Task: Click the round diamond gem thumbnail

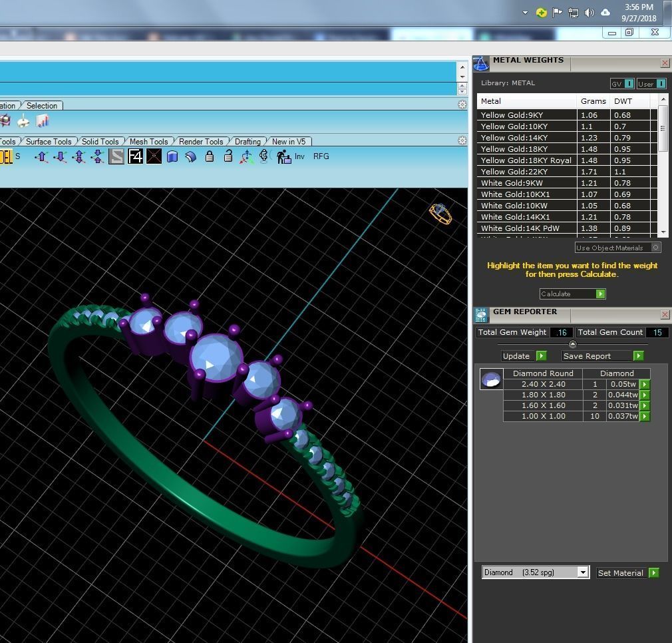Action: point(491,379)
